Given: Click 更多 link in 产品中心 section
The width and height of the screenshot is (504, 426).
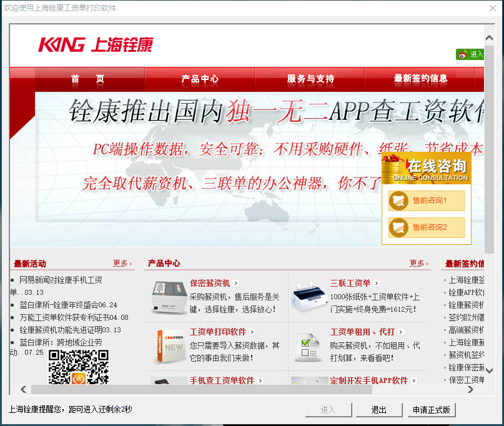Looking at the screenshot, I should click(x=419, y=264).
